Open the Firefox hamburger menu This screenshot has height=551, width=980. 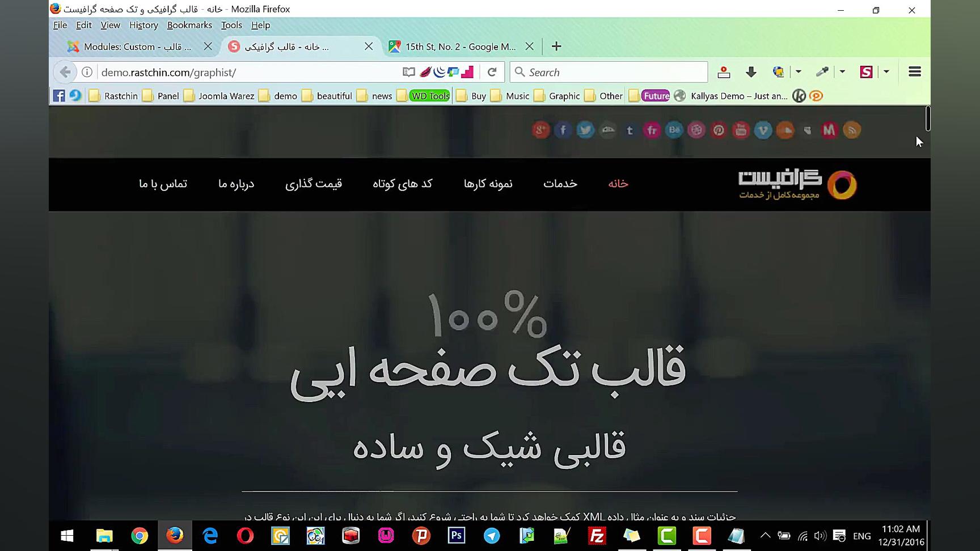coord(915,71)
